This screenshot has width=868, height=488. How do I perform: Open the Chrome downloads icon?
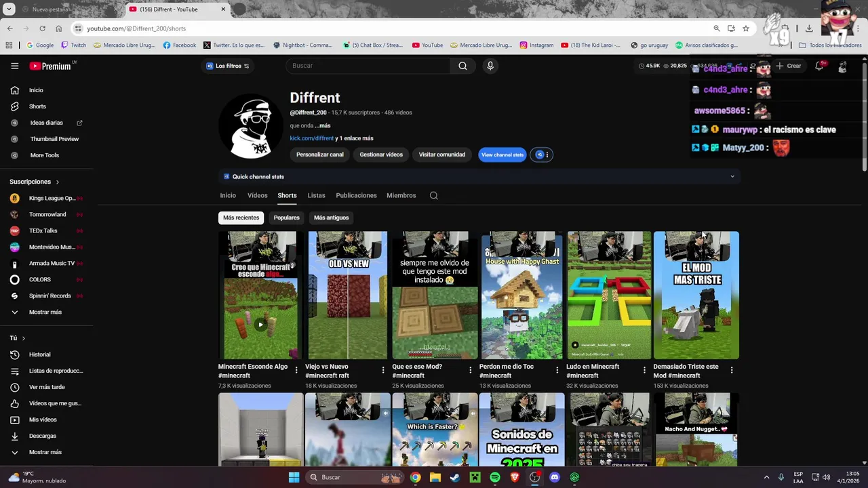[809, 28]
